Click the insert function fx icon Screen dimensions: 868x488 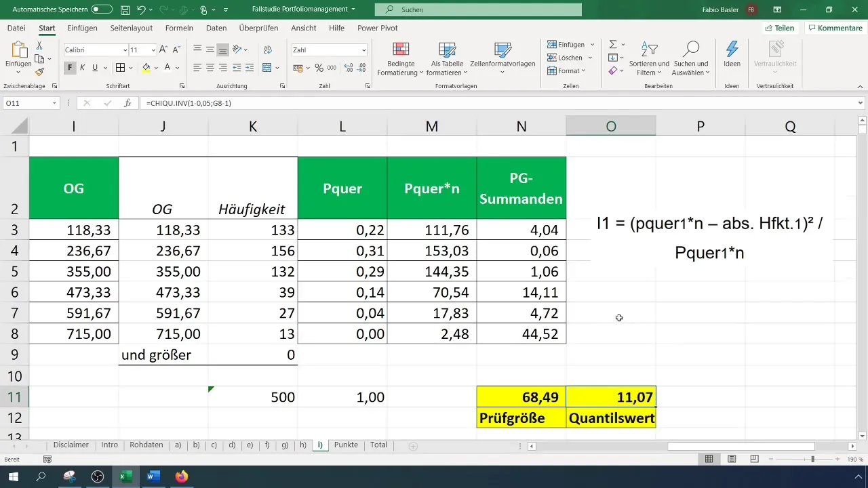[127, 103]
